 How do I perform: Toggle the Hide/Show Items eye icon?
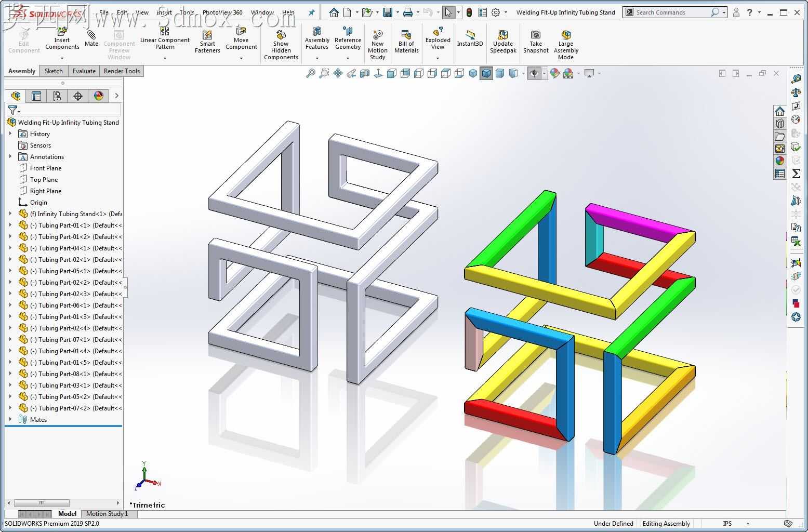534,73
